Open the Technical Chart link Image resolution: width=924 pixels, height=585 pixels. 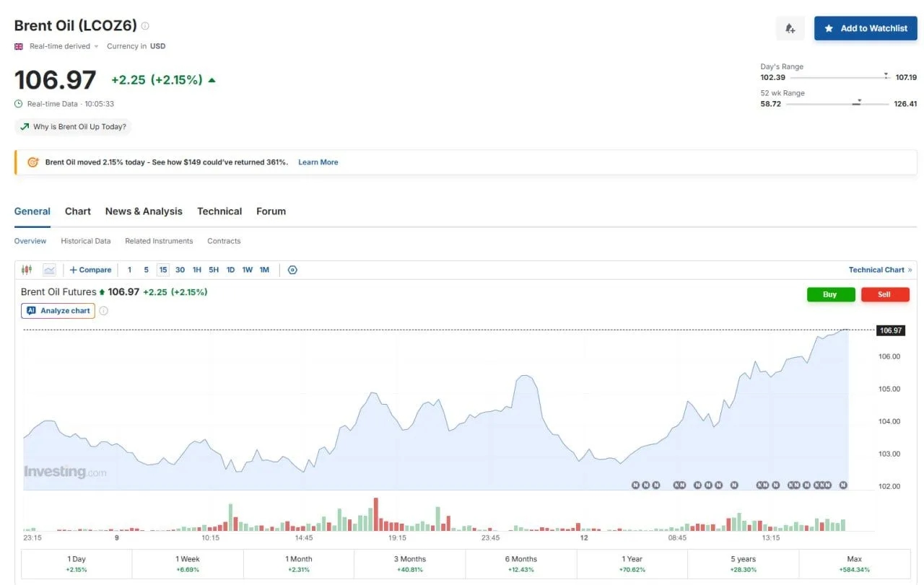point(881,270)
